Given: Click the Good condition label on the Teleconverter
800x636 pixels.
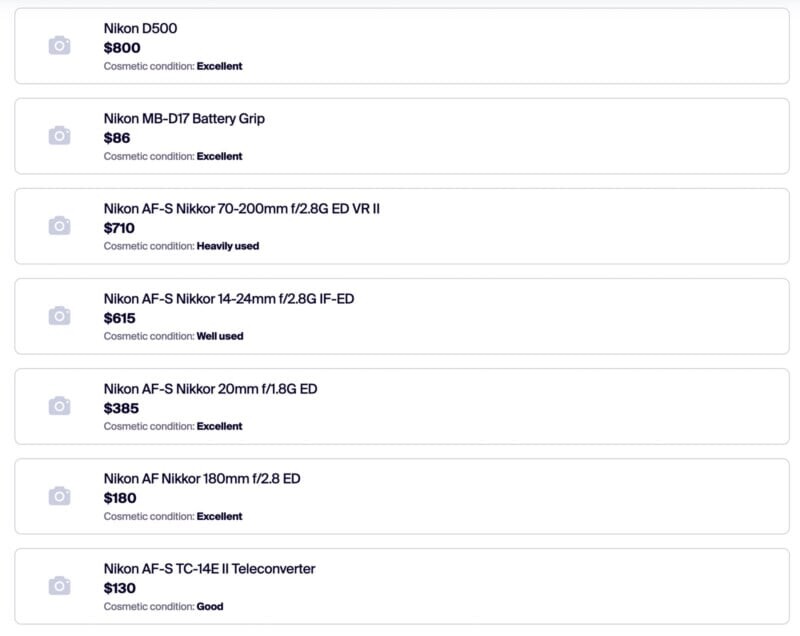Looking at the screenshot, I should pyautogui.click(x=210, y=606).
